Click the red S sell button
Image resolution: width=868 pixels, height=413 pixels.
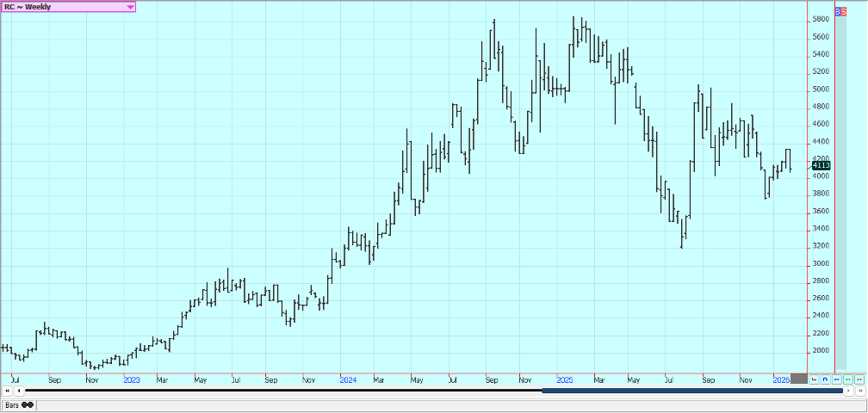coord(844,11)
